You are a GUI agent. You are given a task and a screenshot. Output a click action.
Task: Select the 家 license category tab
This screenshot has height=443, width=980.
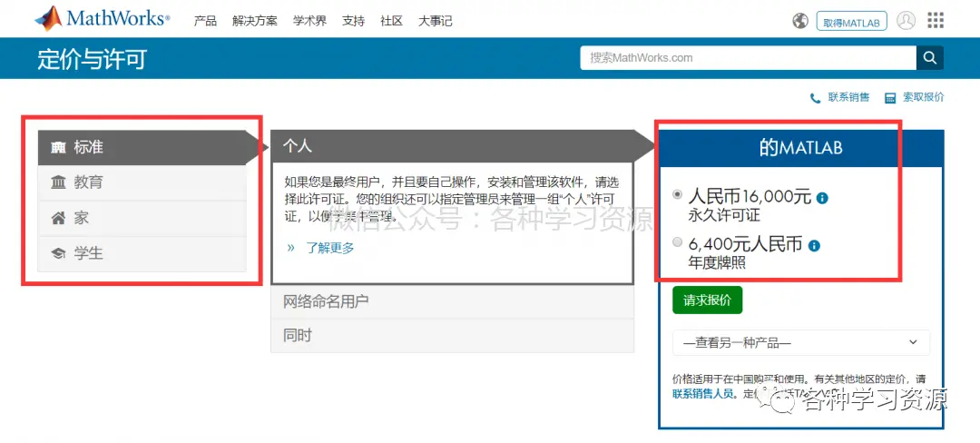(x=142, y=218)
